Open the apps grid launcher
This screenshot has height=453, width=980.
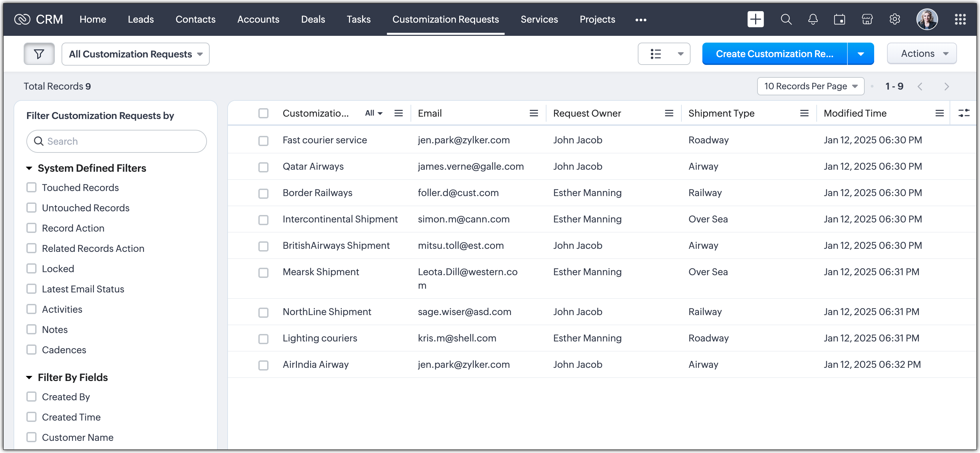click(x=960, y=19)
